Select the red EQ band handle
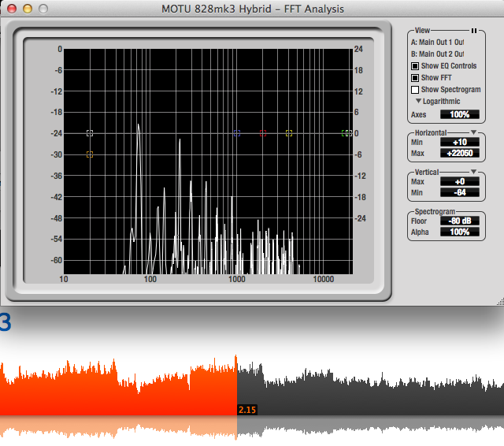The width and height of the screenshot is (504, 446). point(263,133)
